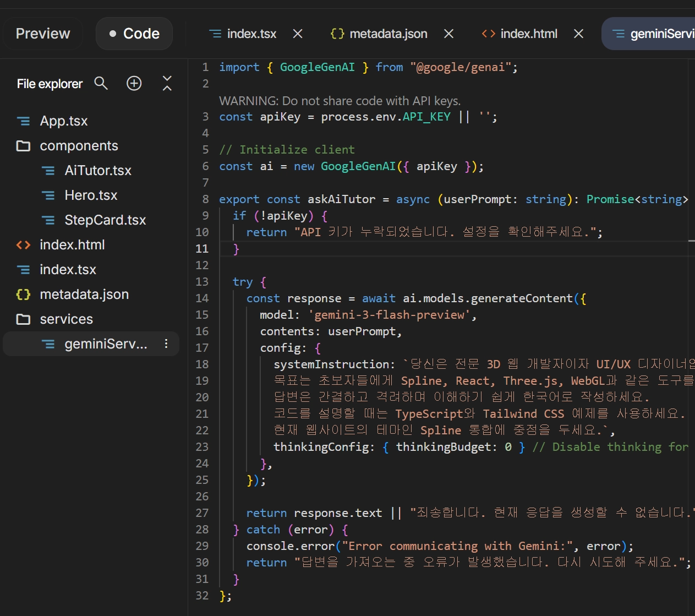Collapse the components folder
Viewport: 695px width, 616px height.
pyautogui.click(x=79, y=146)
